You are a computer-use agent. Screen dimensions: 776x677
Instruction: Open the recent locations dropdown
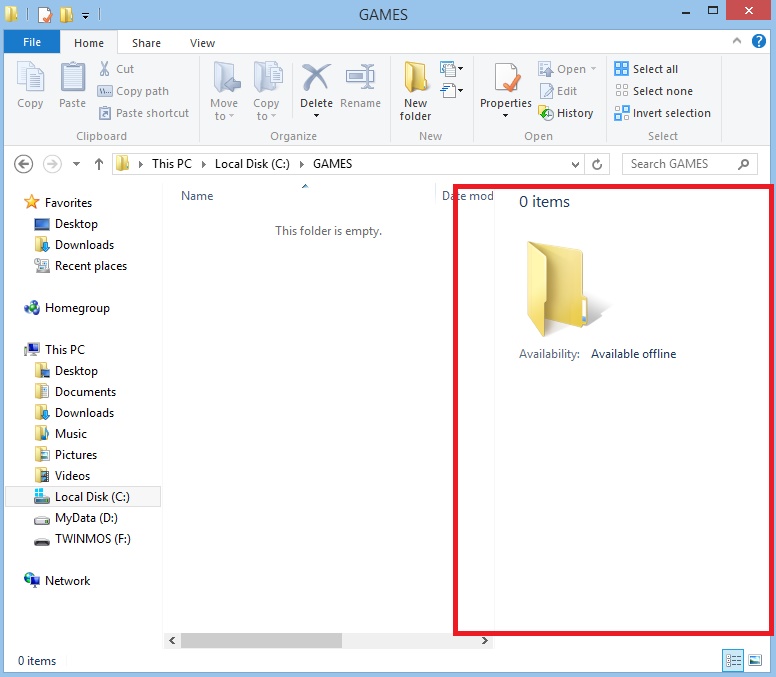click(76, 164)
